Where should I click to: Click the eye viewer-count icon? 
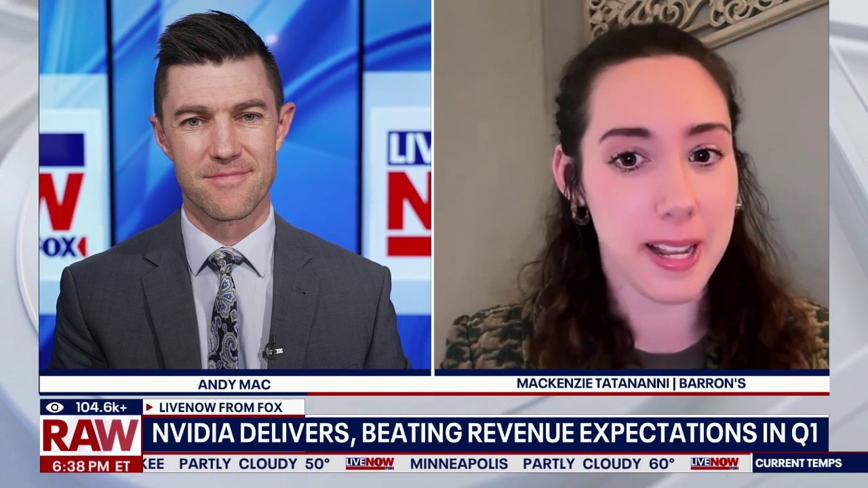pos(55,407)
